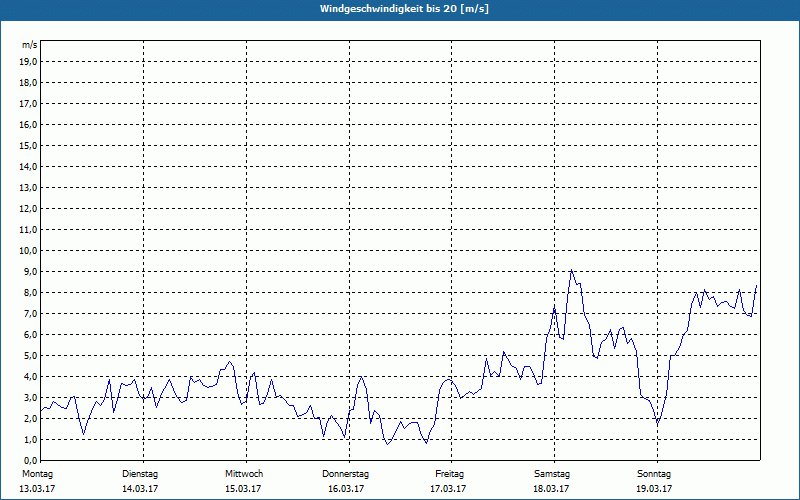This screenshot has height=500, width=800.
Task: Click the 0,0 axis value
Action: click(29, 460)
